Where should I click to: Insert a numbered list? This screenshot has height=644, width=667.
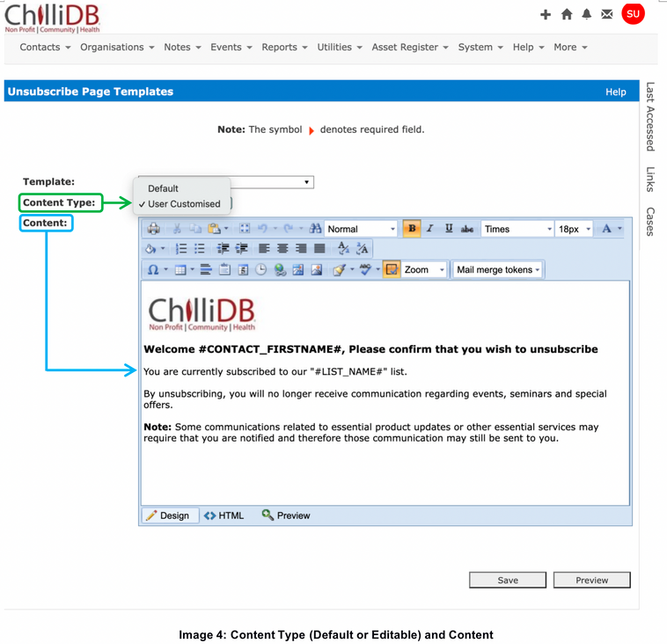181,249
